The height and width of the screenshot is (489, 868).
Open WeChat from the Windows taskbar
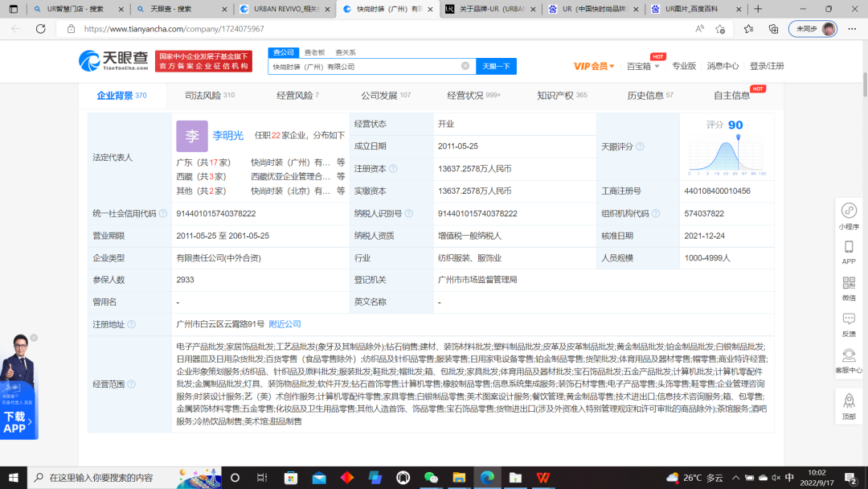[431, 478]
